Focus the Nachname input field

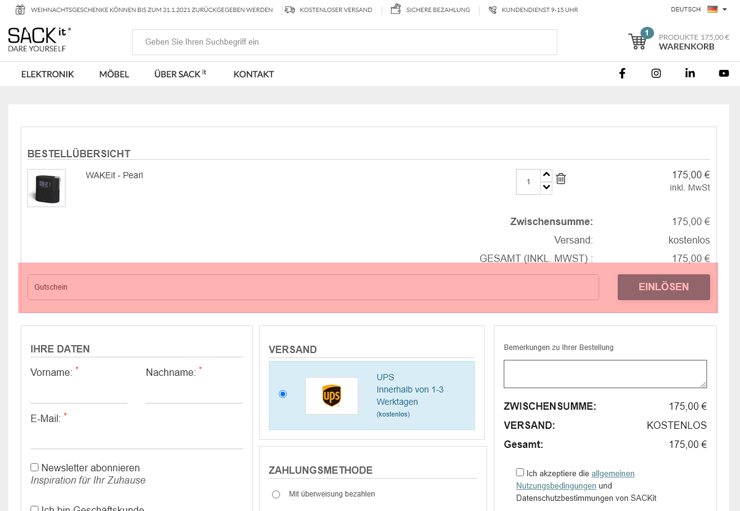[x=194, y=393]
